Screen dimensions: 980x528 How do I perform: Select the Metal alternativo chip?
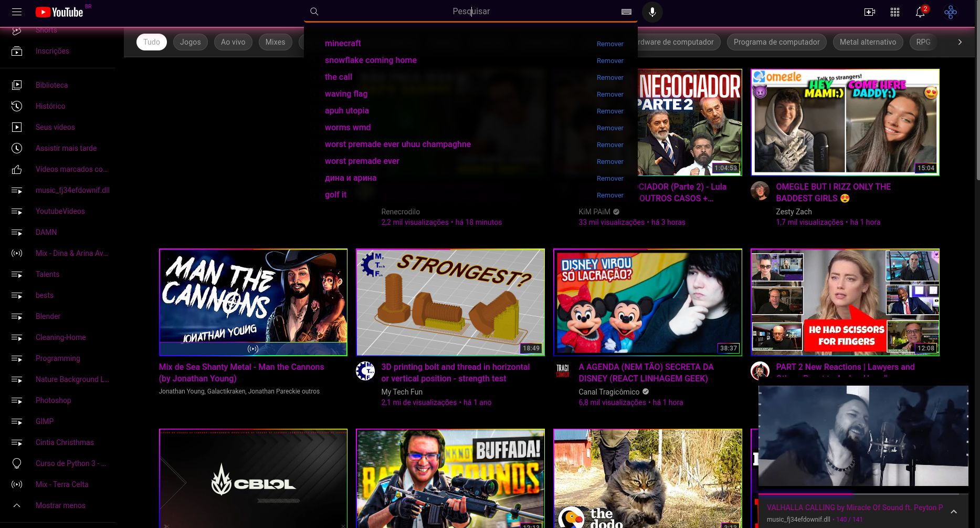point(868,42)
